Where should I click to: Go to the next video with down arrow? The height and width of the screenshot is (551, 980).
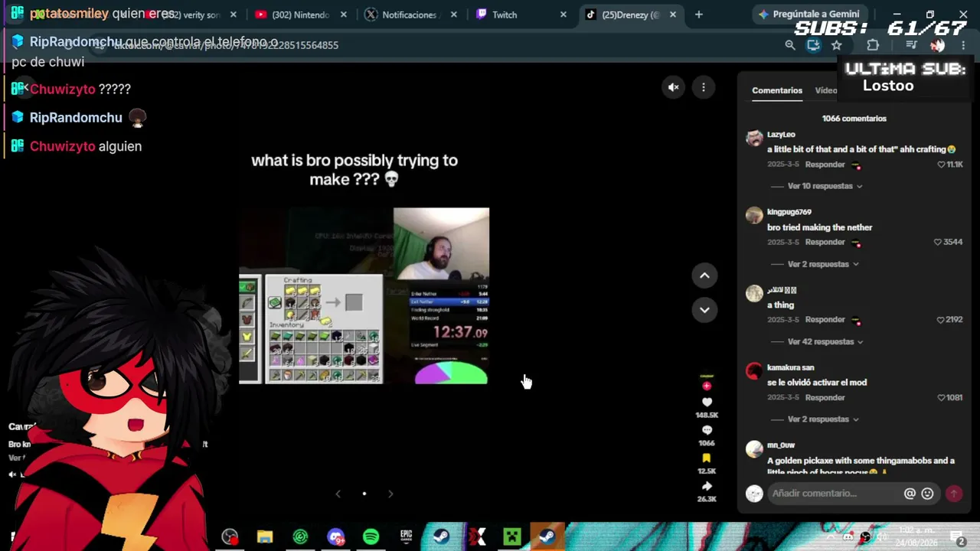click(x=704, y=310)
